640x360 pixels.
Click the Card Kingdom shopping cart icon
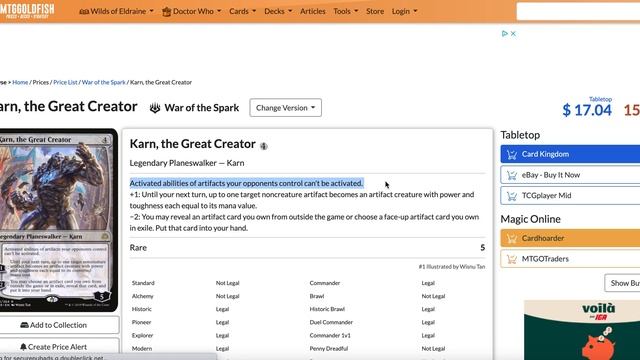tap(511, 154)
